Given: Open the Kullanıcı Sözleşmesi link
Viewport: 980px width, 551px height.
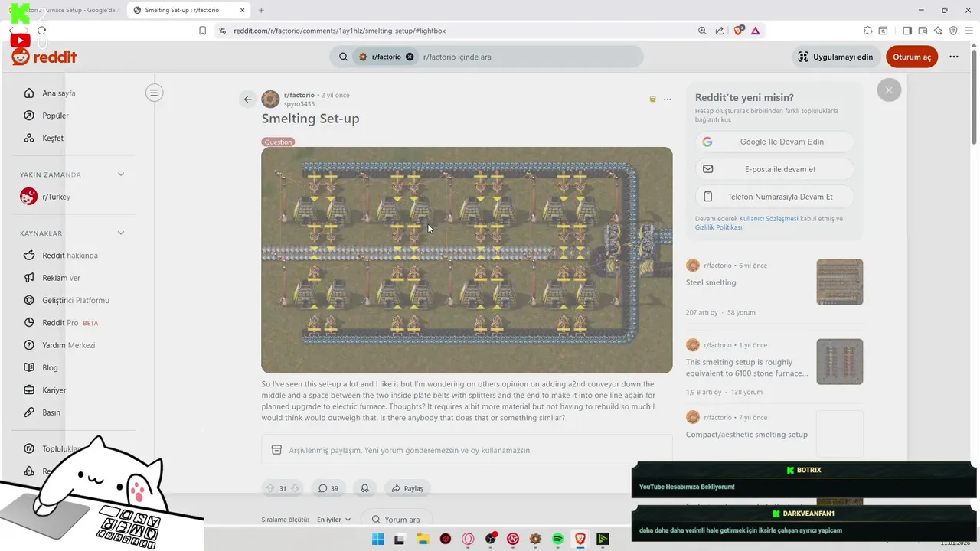Looking at the screenshot, I should tap(769, 219).
